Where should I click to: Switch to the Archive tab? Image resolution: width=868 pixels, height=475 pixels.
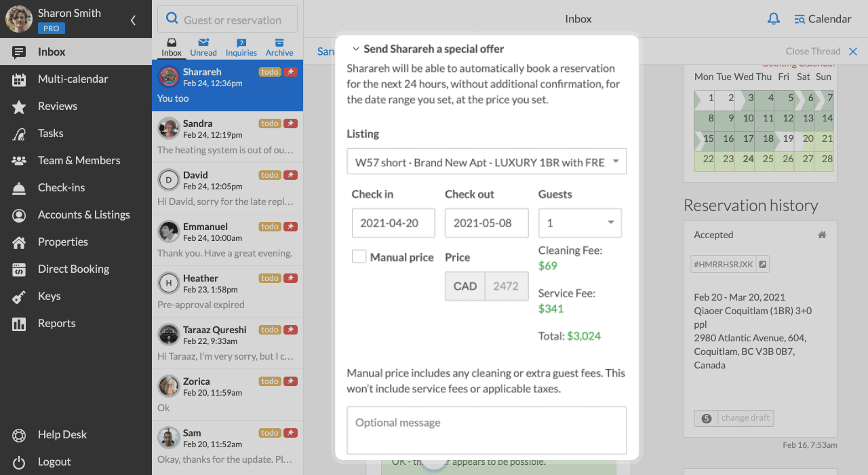[x=279, y=47]
